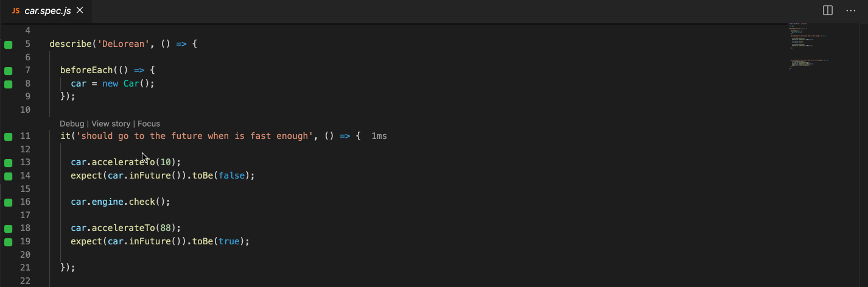Click green coverage marker on line 5
The width and height of the screenshot is (868, 287).
click(x=9, y=44)
